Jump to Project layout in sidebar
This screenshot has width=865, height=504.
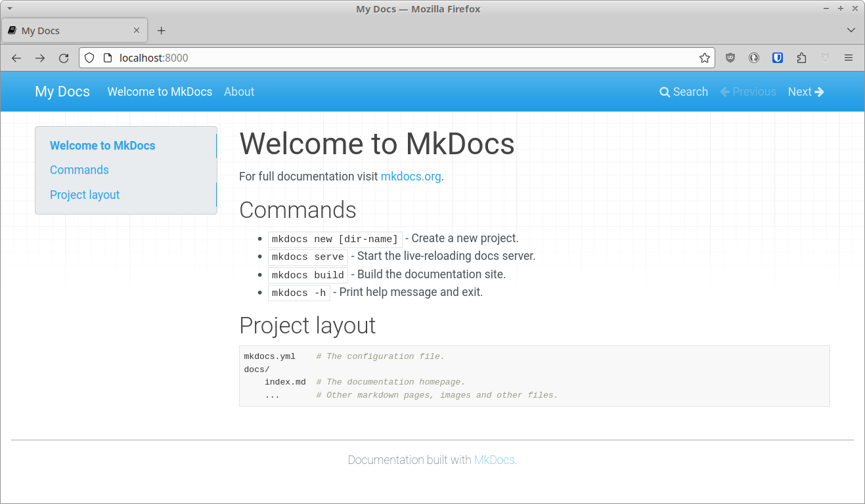click(x=85, y=195)
